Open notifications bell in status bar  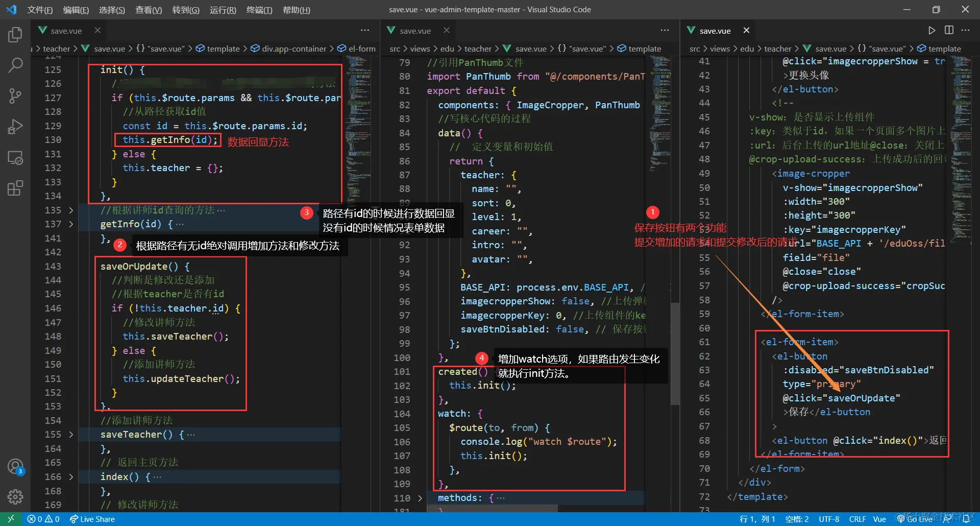(x=966, y=519)
